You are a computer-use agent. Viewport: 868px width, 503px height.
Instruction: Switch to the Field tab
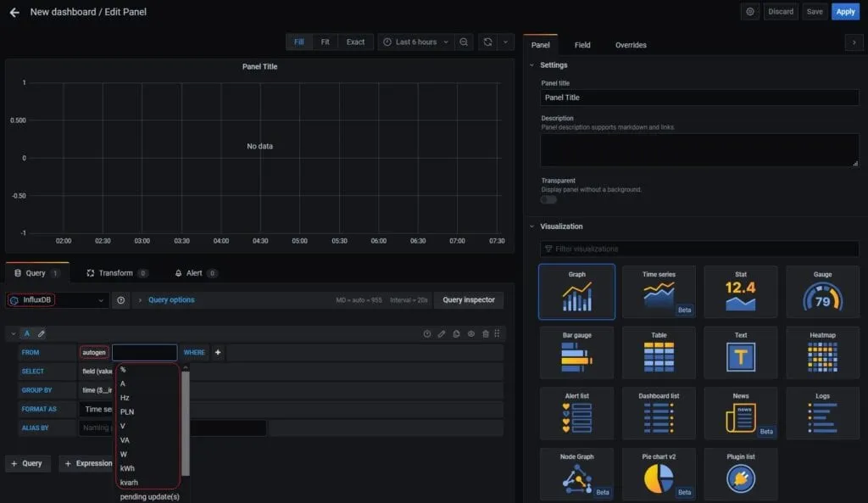[582, 45]
